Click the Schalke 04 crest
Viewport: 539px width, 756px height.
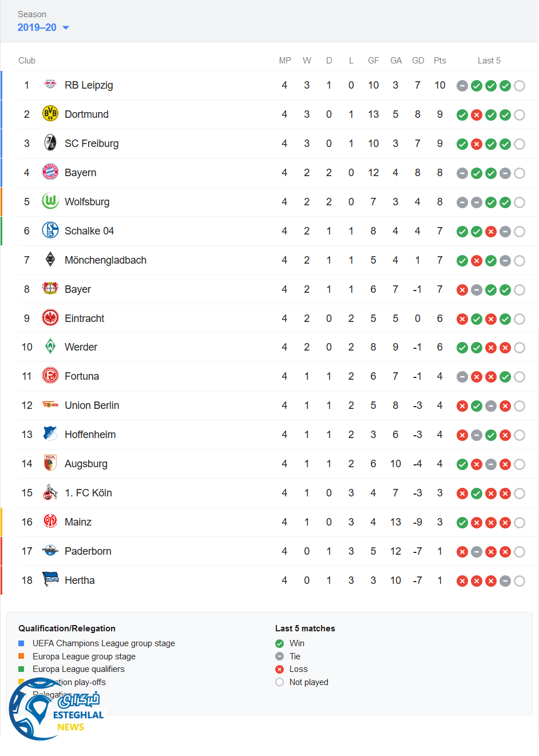pos(50,230)
